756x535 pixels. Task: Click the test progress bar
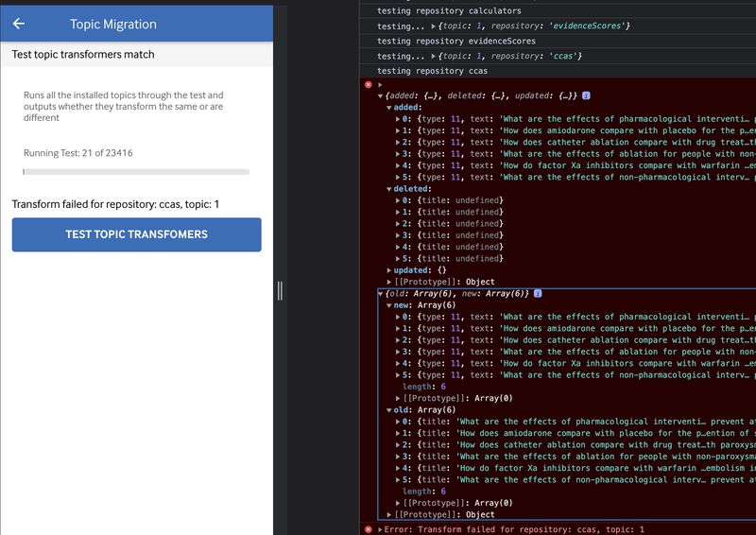(136, 172)
